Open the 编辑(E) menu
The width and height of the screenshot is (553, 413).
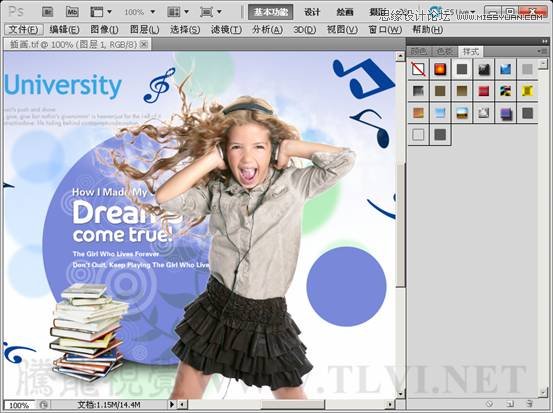(x=64, y=30)
